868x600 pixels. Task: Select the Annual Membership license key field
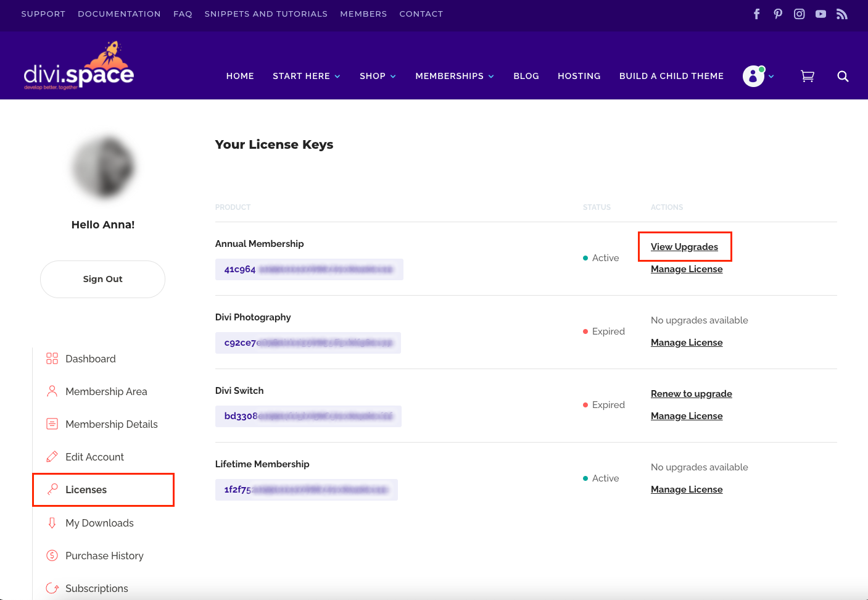pyautogui.click(x=309, y=269)
